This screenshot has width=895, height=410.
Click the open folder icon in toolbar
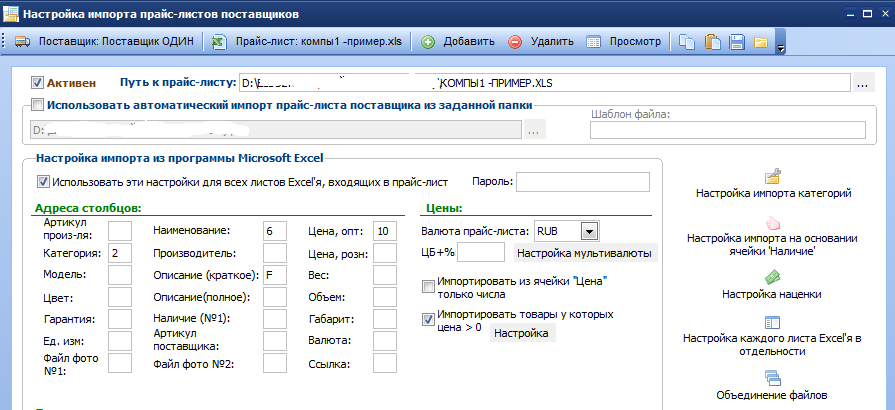[x=760, y=42]
